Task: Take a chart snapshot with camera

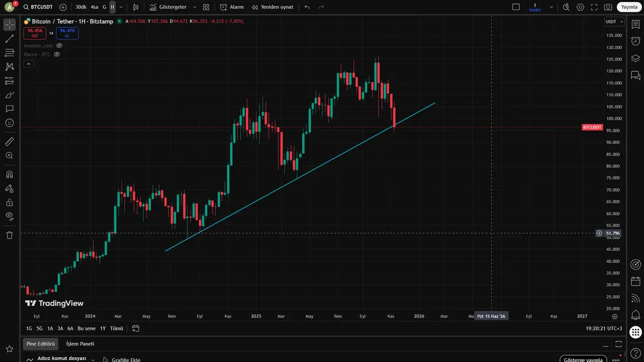Action: (x=608, y=7)
